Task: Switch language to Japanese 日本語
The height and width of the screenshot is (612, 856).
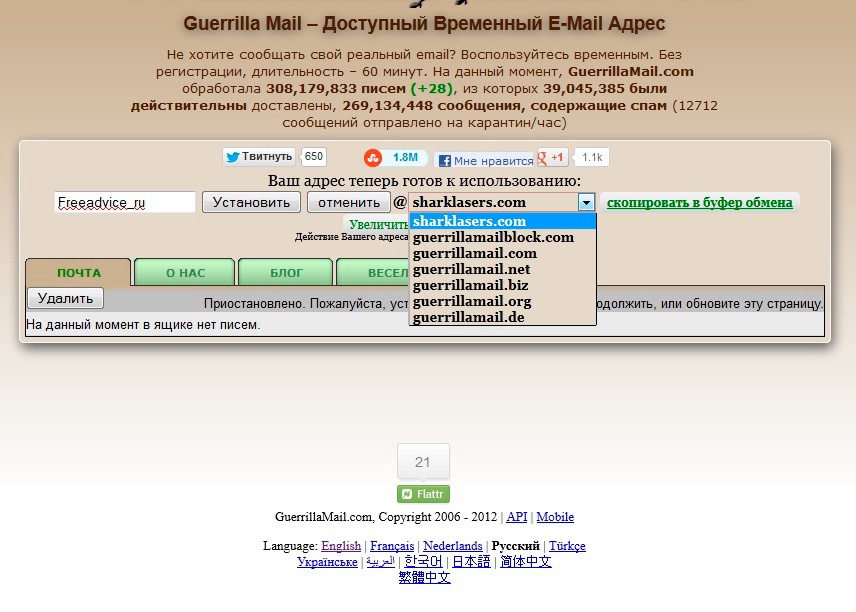Action: pos(471,561)
